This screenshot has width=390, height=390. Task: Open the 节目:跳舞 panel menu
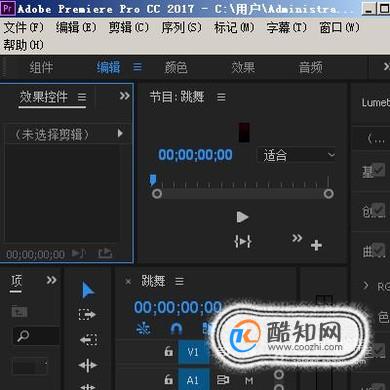click(221, 97)
